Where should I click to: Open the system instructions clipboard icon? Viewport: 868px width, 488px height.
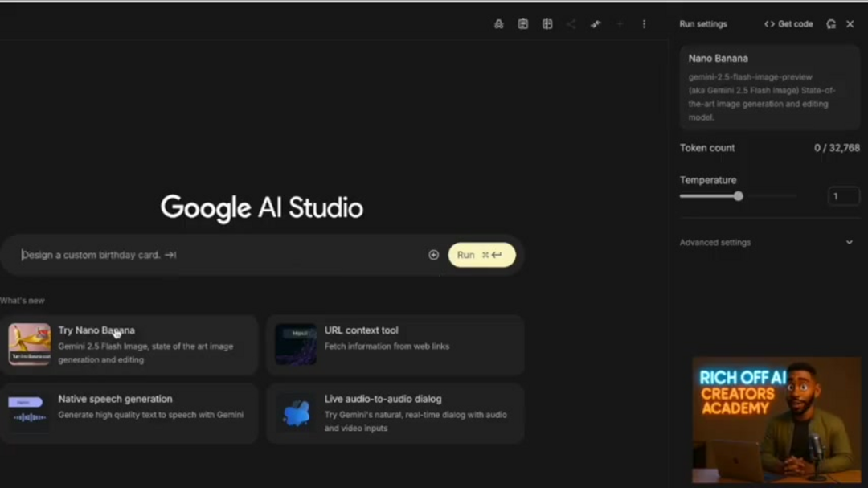(x=523, y=24)
